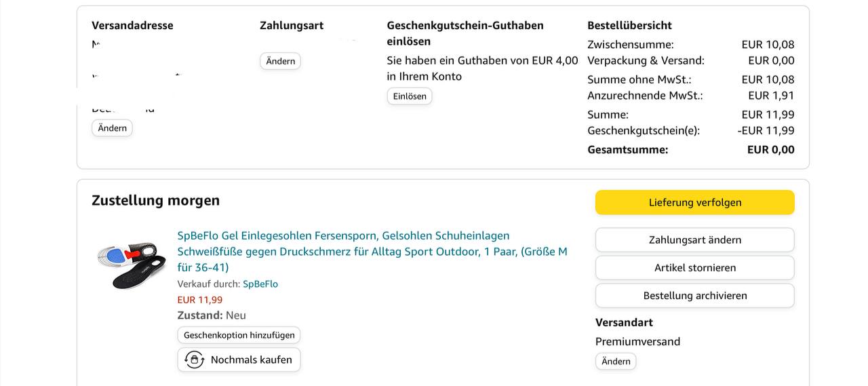Screen dimensions: 868x386
Task: Select the Zustellung morgen heading
Action: 156,200
